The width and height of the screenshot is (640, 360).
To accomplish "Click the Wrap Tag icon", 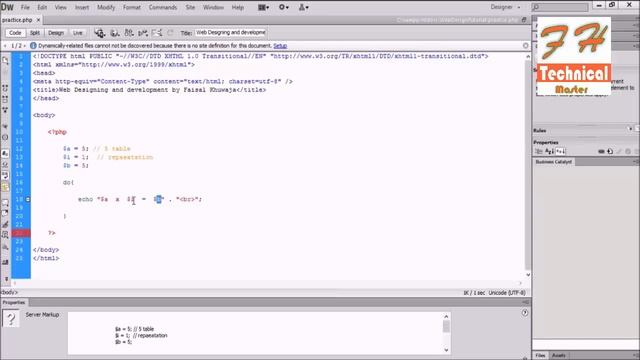I will tap(5, 224).
